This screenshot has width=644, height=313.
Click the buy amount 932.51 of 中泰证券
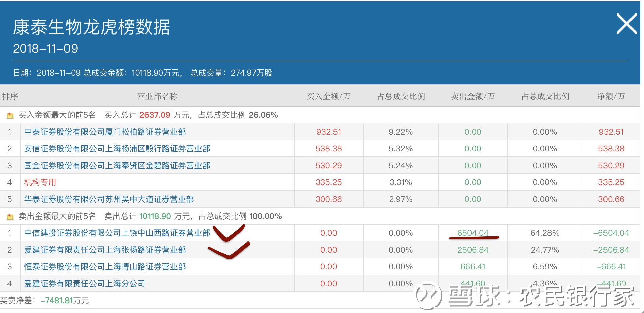click(x=329, y=132)
